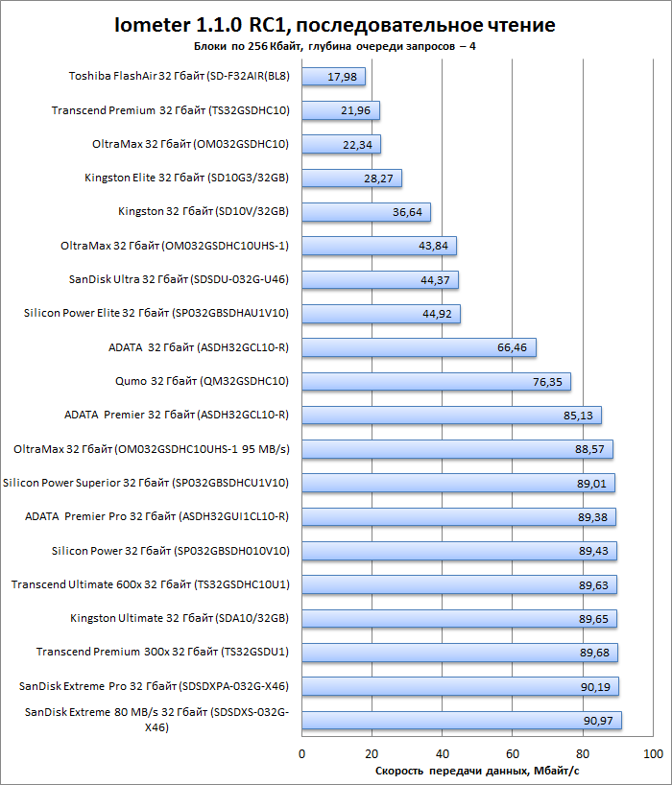Image resolution: width=672 pixels, height=785 pixels.
Task: Click the bar showing 76,35
Action: [436, 382]
